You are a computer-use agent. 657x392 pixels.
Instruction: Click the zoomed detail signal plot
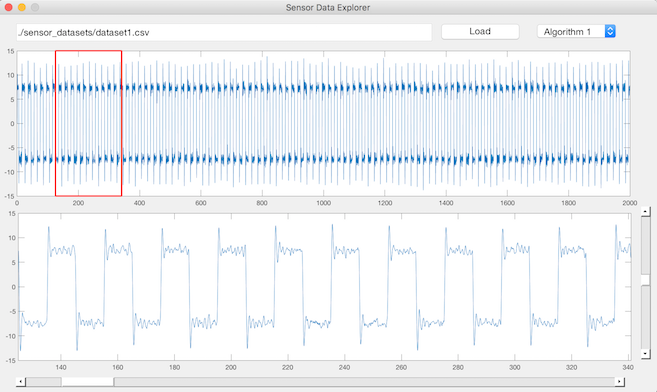(325, 287)
